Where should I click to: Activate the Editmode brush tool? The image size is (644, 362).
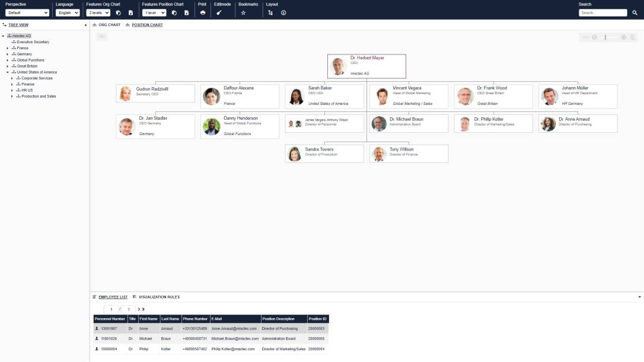(219, 12)
